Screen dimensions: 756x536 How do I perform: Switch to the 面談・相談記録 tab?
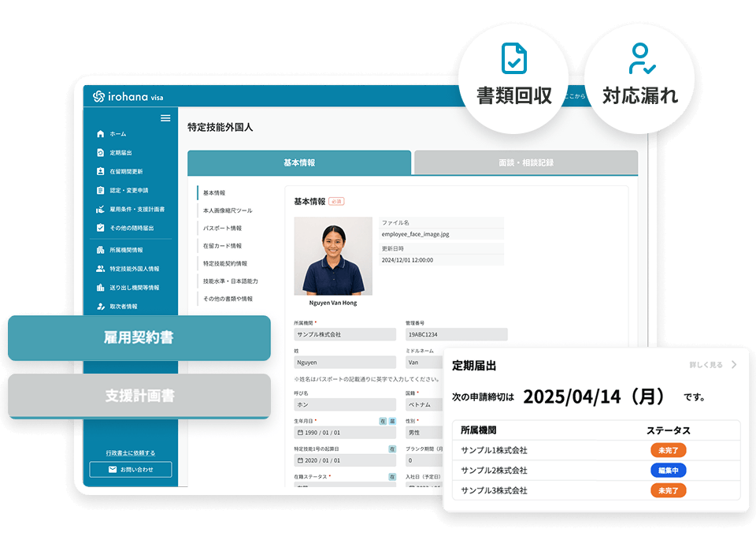click(x=526, y=162)
